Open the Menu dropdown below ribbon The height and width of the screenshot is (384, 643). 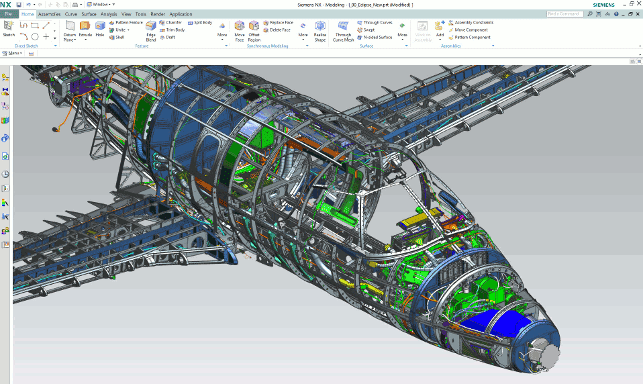point(12,53)
